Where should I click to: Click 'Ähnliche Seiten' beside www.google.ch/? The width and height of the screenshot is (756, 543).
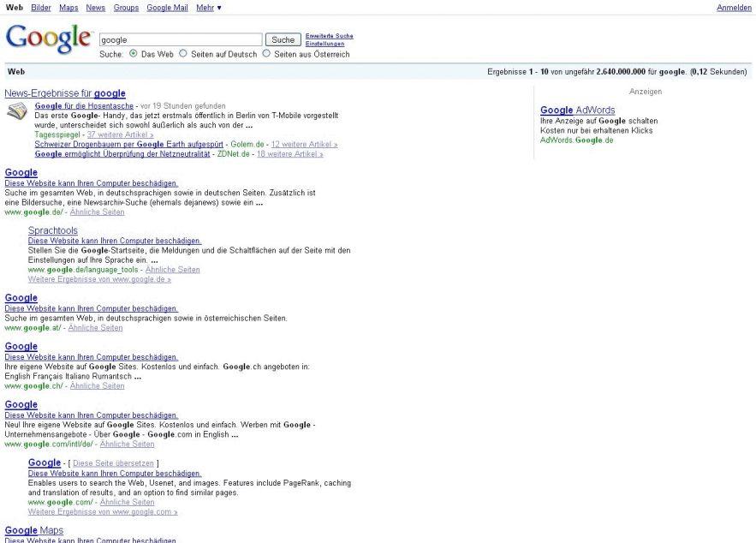(x=97, y=385)
